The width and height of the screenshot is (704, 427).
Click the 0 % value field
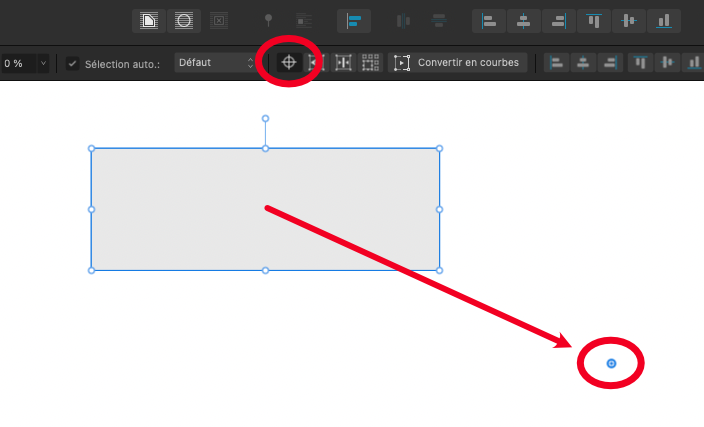click(x=18, y=63)
